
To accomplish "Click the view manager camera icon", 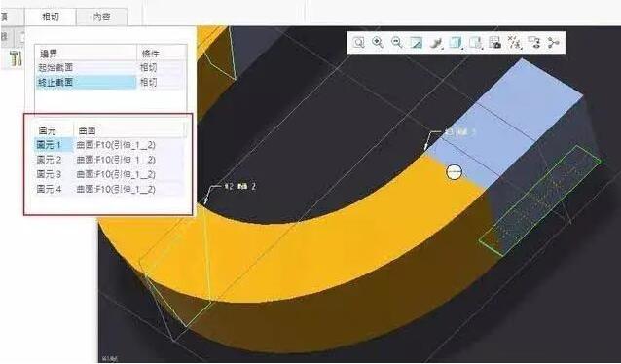I will pyautogui.click(x=494, y=43).
